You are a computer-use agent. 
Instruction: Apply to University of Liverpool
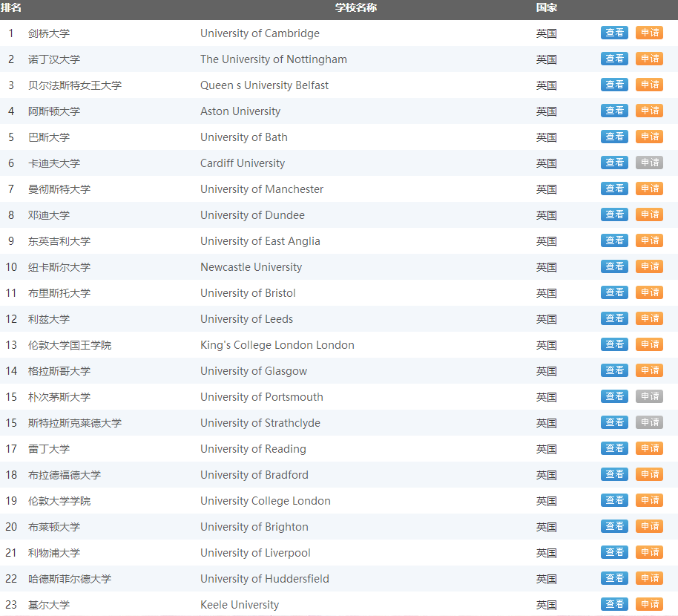click(650, 552)
